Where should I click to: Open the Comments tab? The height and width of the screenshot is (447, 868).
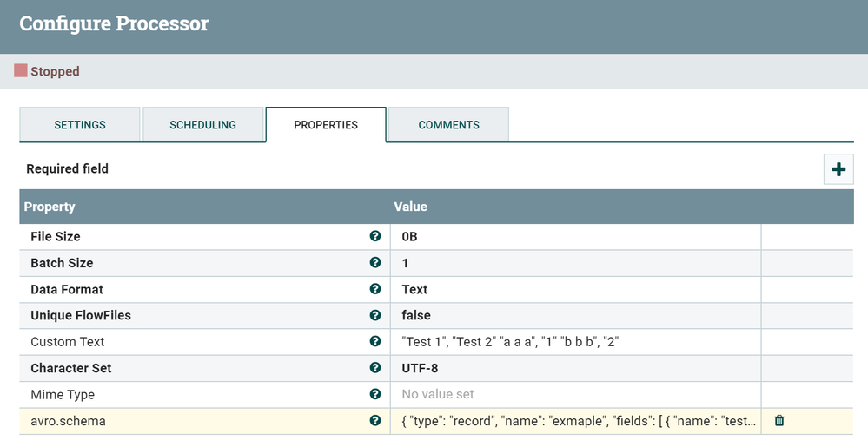tap(448, 124)
